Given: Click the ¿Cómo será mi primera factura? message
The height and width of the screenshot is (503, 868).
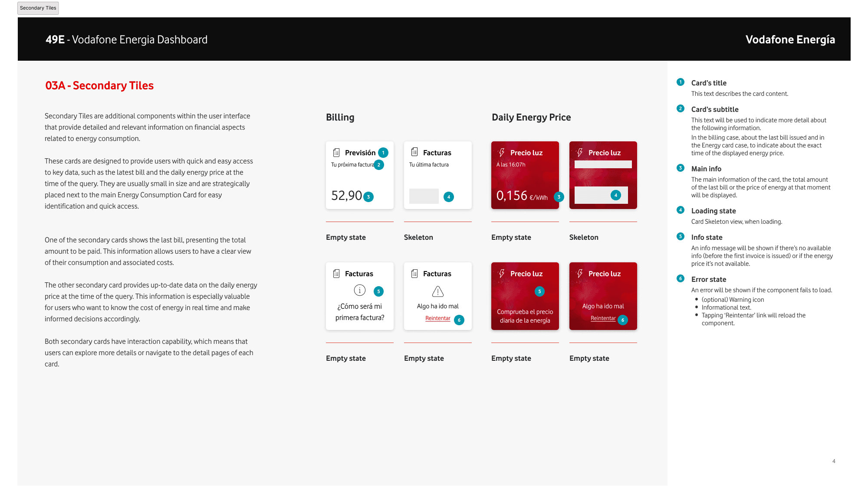Looking at the screenshot, I should (x=360, y=312).
